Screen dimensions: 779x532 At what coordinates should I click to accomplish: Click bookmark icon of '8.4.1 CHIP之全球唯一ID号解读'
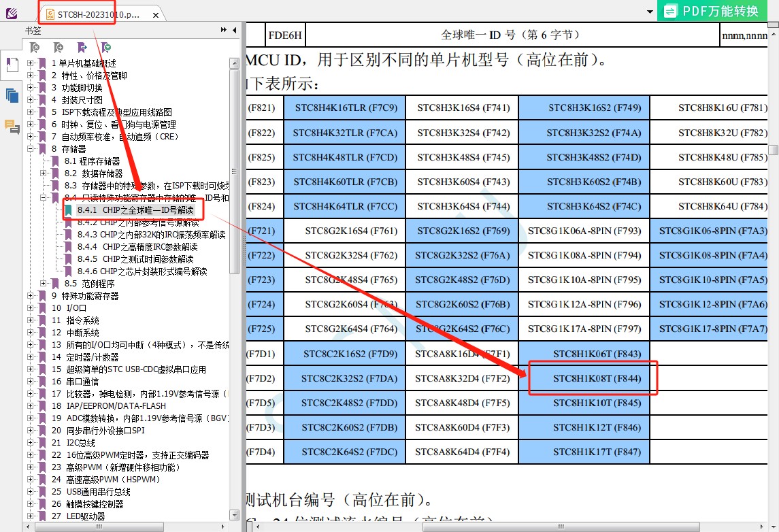69,210
